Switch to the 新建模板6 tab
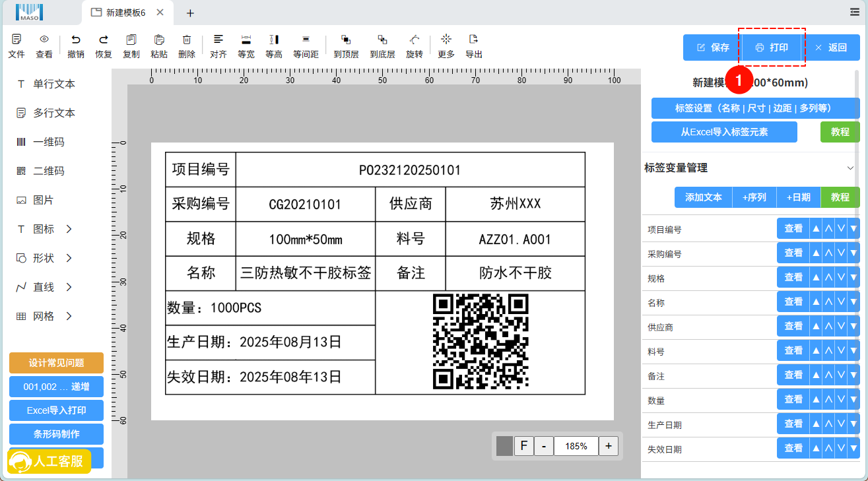 (127, 13)
